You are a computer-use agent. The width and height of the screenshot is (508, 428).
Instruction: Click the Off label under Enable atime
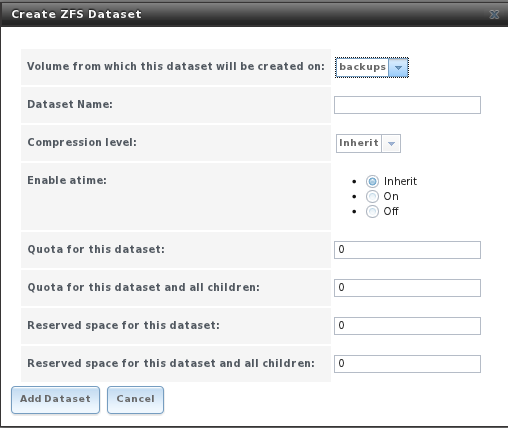391,211
